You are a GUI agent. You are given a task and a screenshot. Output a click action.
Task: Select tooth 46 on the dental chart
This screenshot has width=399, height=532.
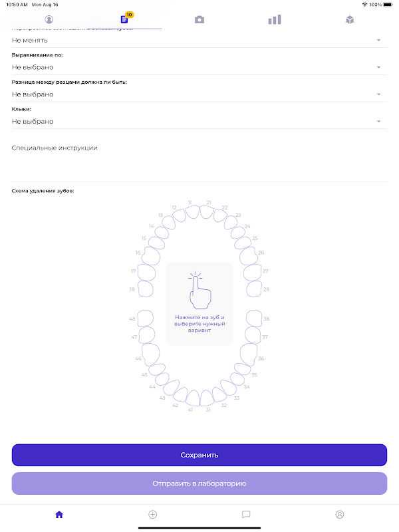pos(150,353)
